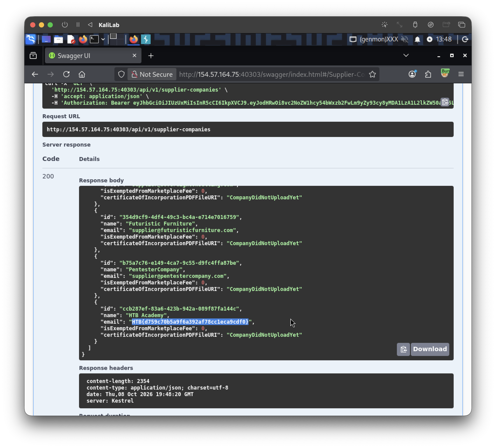
Task: Click the highlighted HTB flag email value
Action: pos(190,322)
